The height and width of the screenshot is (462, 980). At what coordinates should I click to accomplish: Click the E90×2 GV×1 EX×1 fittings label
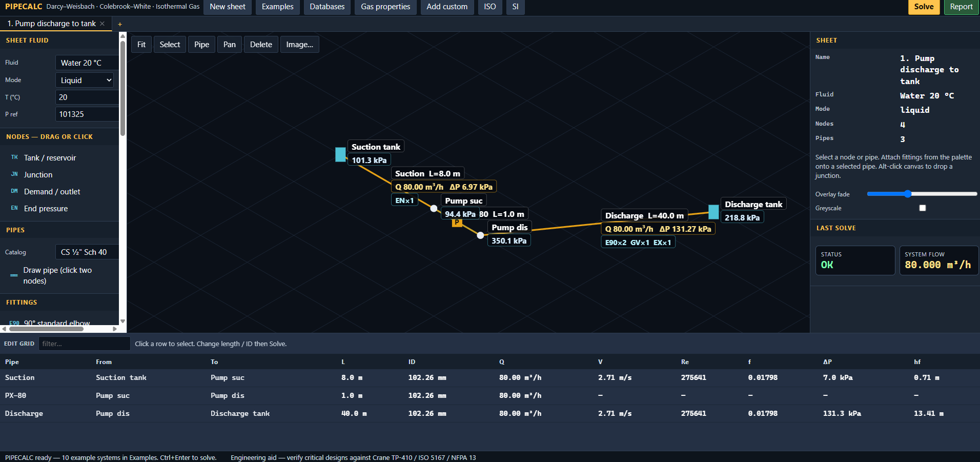click(638, 243)
